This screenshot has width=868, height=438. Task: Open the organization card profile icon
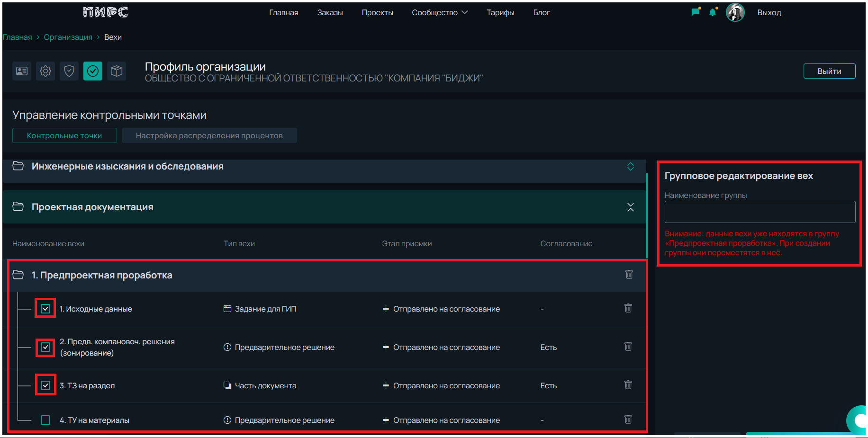pyautogui.click(x=22, y=71)
